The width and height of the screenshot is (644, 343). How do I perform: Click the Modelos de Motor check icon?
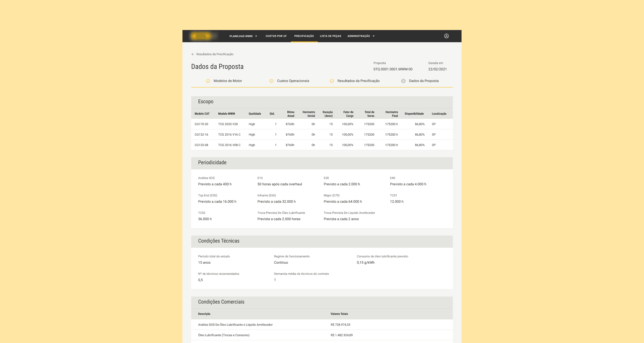pyautogui.click(x=208, y=81)
